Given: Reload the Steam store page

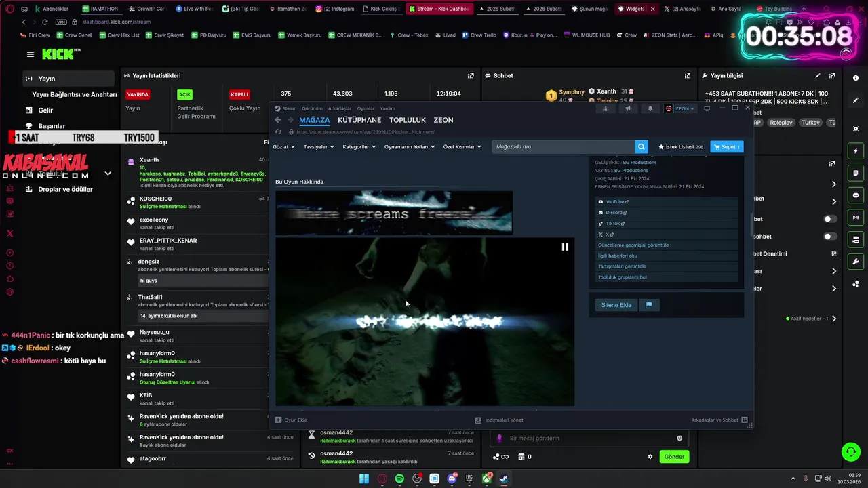Looking at the screenshot, I should tap(278, 131).
